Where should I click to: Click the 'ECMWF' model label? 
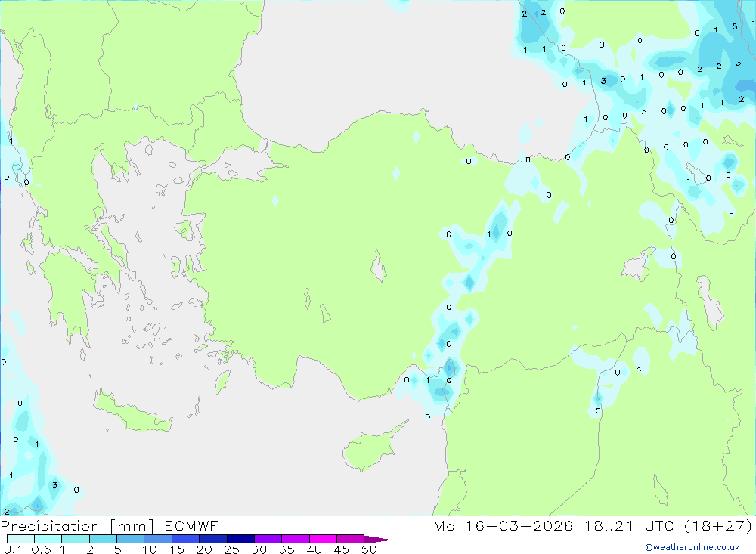(x=191, y=525)
